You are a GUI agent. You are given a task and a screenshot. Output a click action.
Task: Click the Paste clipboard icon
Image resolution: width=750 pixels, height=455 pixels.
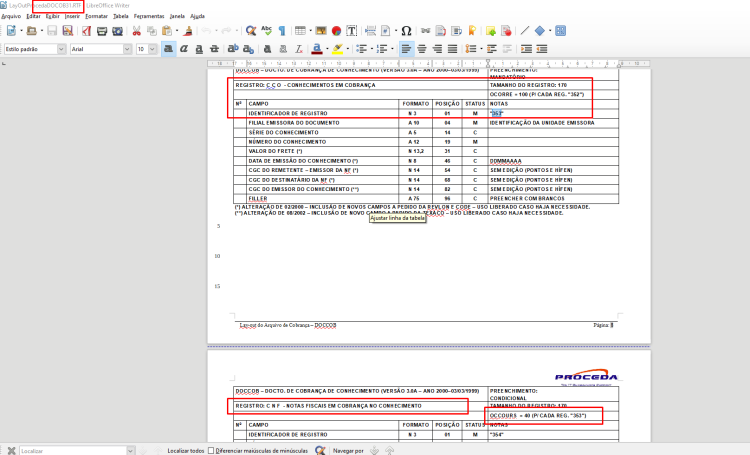(x=167, y=31)
